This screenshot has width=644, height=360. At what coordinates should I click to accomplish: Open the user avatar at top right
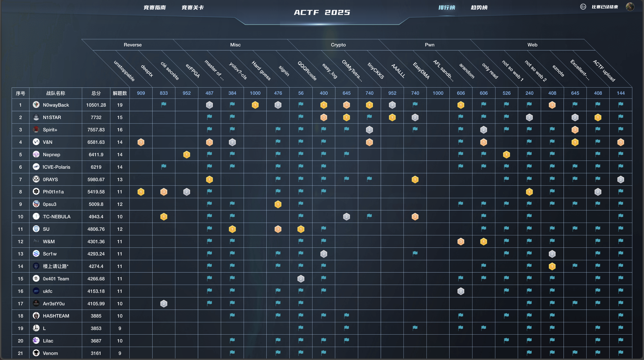click(x=630, y=7)
